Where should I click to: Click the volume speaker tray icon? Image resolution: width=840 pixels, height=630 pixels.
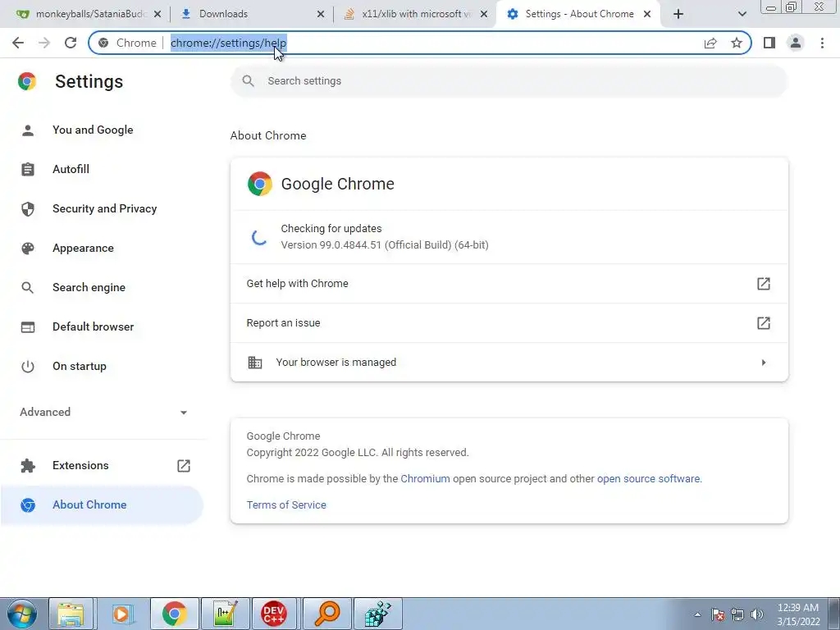(x=757, y=614)
